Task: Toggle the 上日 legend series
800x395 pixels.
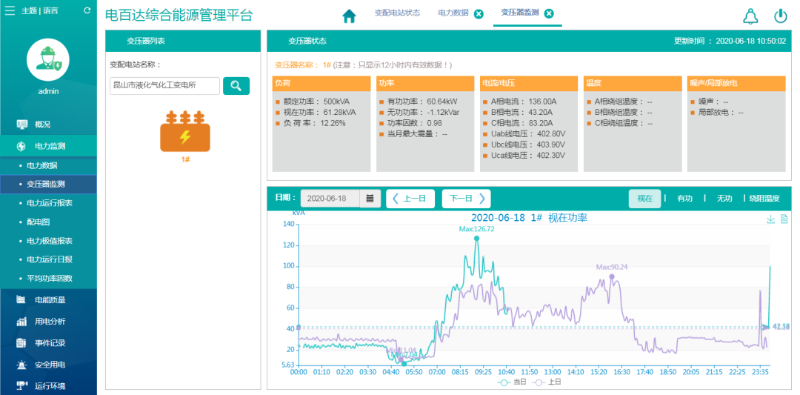Action: coord(546,382)
